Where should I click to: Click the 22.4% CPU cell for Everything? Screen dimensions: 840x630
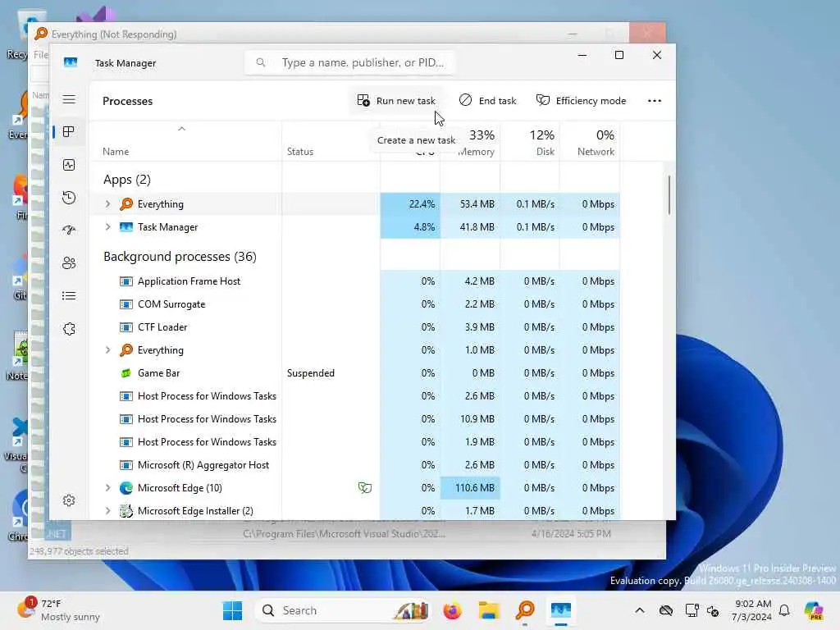pyautogui.click(x=410, y=204)
